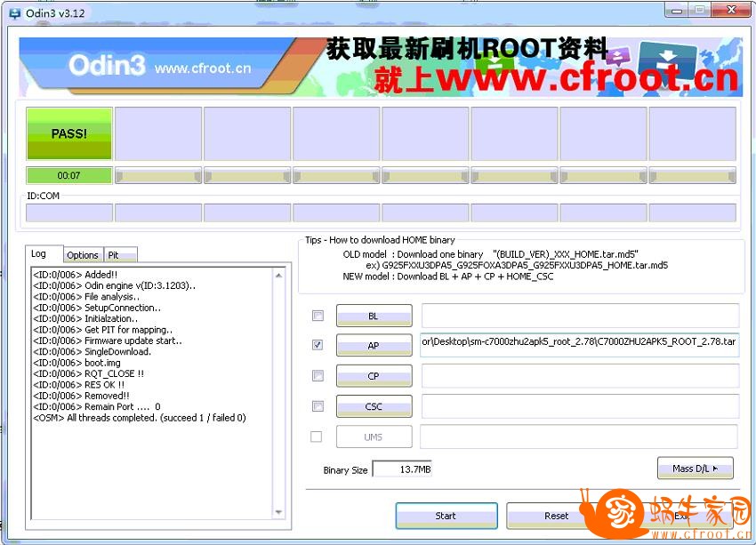This screenshot has width=756, height=545.
Task: Click the CSC file path field
Action: [580, 406]
